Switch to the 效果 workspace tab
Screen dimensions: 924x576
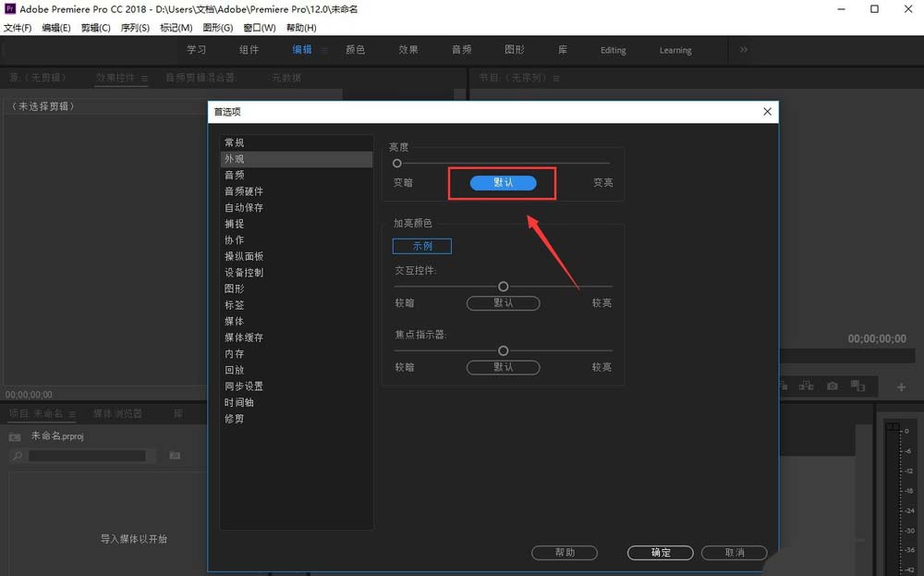point(408,50)
